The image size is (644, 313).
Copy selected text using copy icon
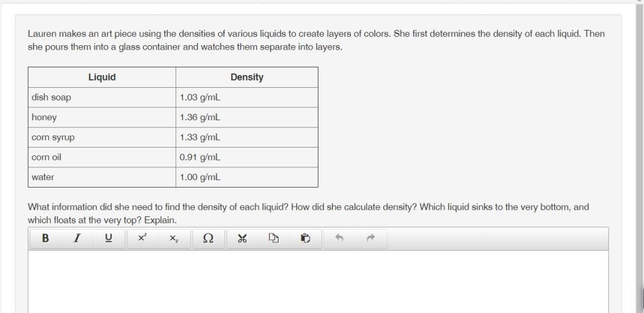[273, 239]
